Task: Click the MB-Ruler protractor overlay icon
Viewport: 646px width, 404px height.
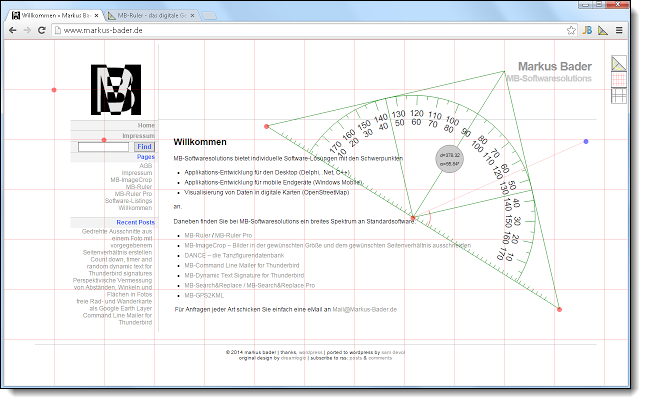Action: pyautogui.click(x=618, y=63)
